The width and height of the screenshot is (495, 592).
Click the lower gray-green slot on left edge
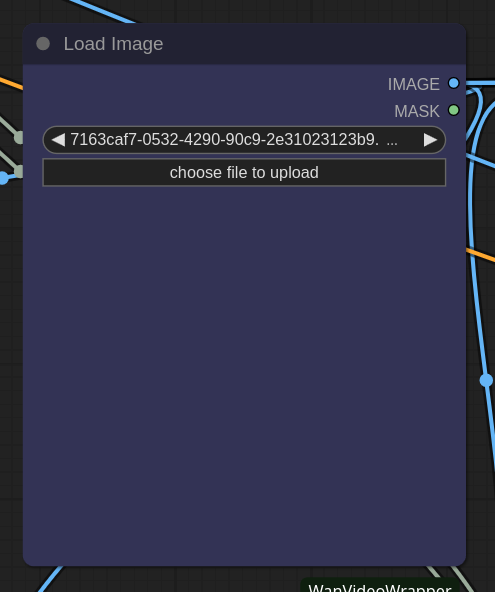pos(19,171)
